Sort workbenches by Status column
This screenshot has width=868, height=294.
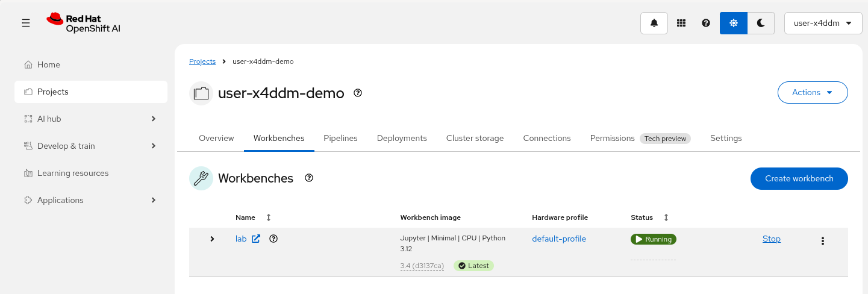pos(666,217)
